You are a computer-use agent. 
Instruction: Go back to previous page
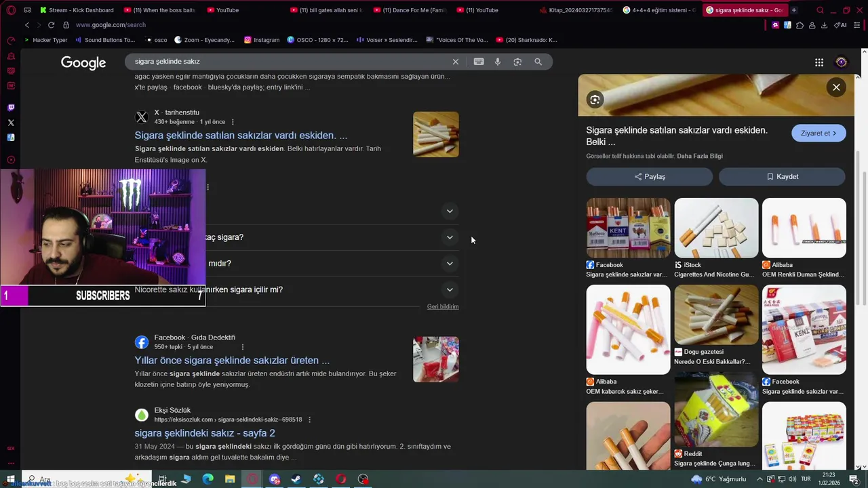coord(27,25)
